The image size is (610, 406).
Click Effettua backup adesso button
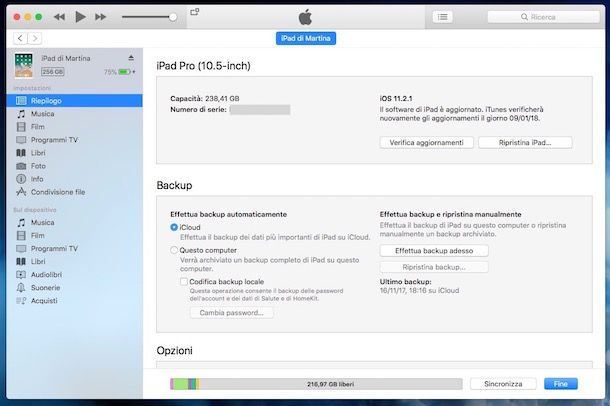[x=434, y=251]
